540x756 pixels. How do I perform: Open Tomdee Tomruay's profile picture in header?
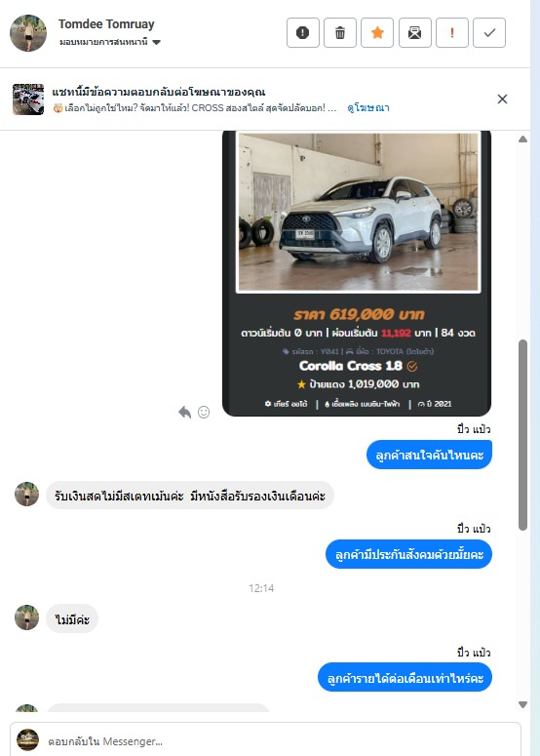point(28,33)
